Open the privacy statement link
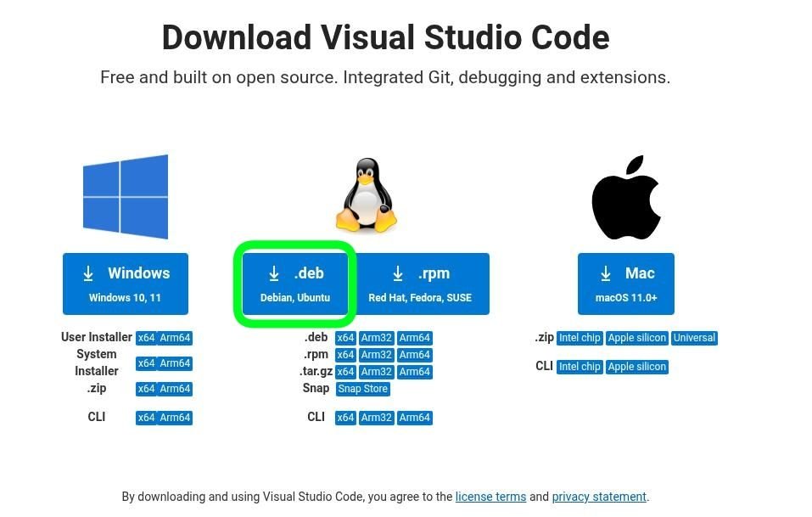812x517 pixels. pos(599,497)
